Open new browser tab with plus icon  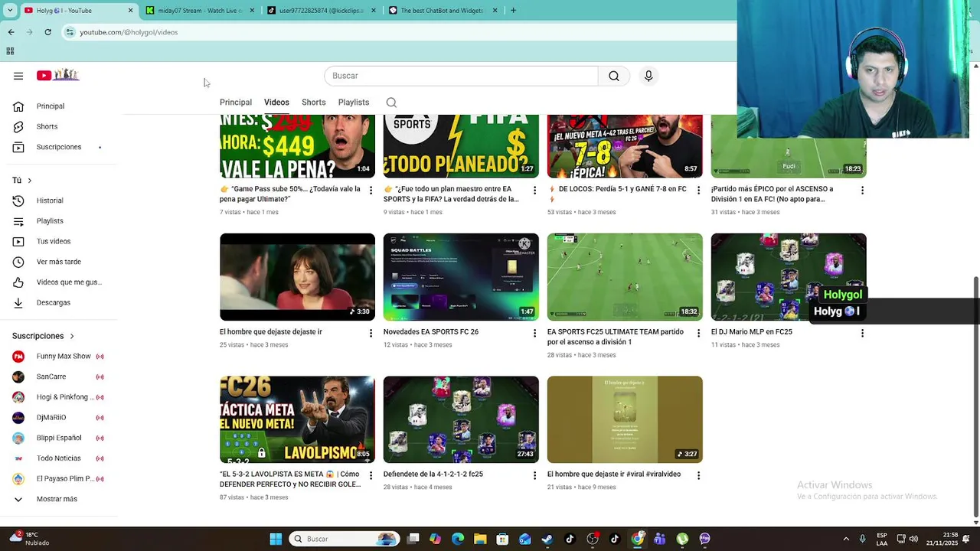(513, 11)
